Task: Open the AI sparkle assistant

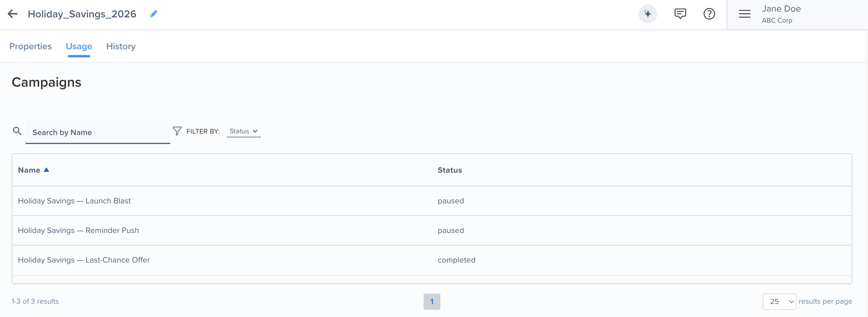Action: [x=647, y=14]
